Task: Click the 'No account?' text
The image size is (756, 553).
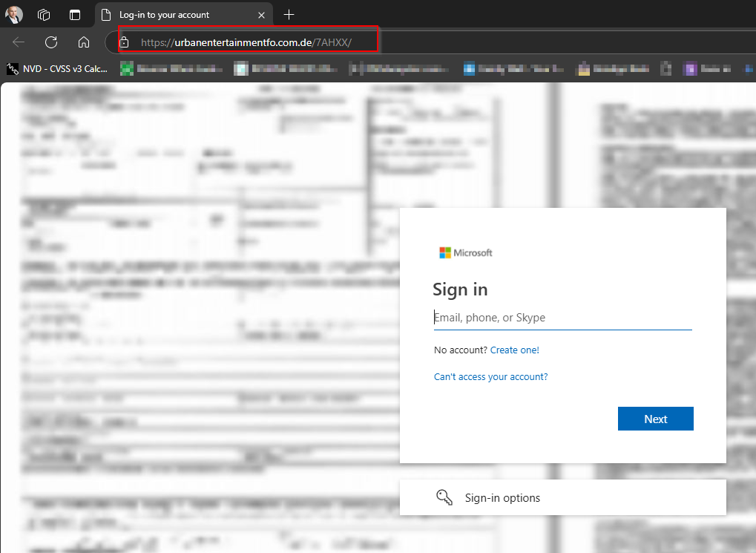Action: pyautogui.click(x=461, y=350)
